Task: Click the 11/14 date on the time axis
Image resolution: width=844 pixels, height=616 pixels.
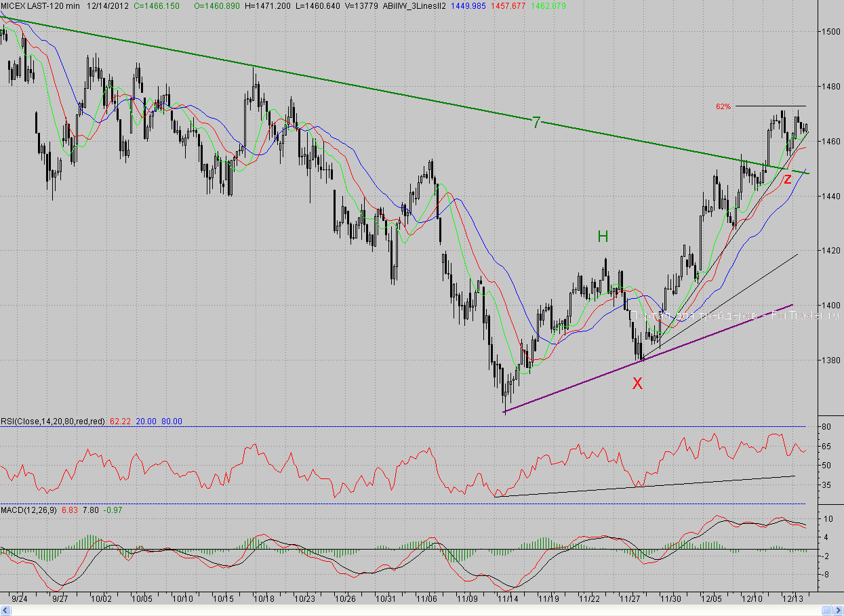Action: point(508,598)
